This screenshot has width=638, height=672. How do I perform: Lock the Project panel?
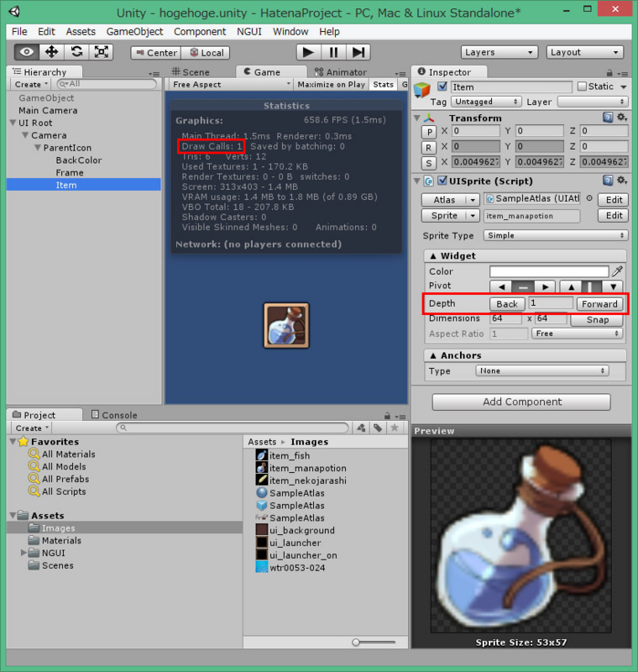point(387,416)
